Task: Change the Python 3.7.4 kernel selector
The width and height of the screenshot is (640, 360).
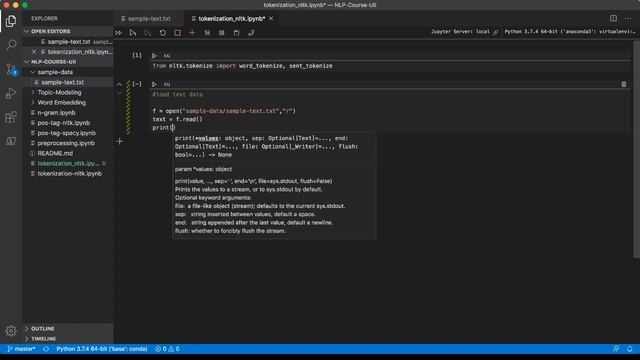Action: (570, 32)
